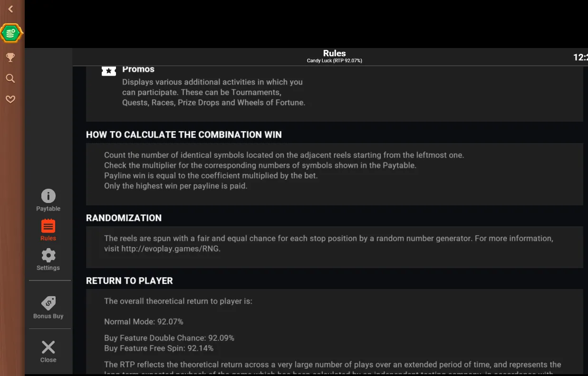
Task: Click the Normal Mode 92.07% line
Action: tap(144, 322)
